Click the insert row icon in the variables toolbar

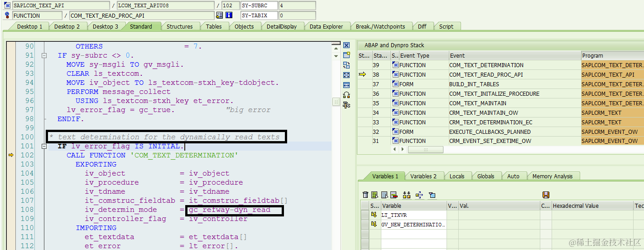pos(375,195)
